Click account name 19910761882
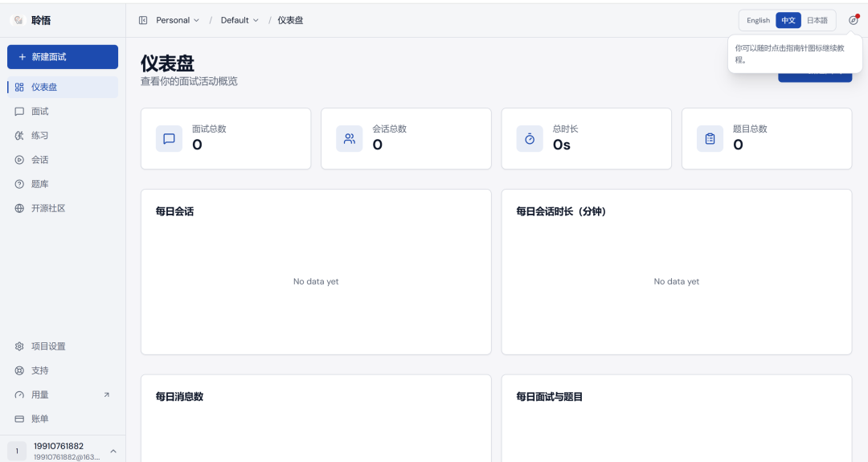Viewport: 868px width, 462px height. (x=59, y=446)
